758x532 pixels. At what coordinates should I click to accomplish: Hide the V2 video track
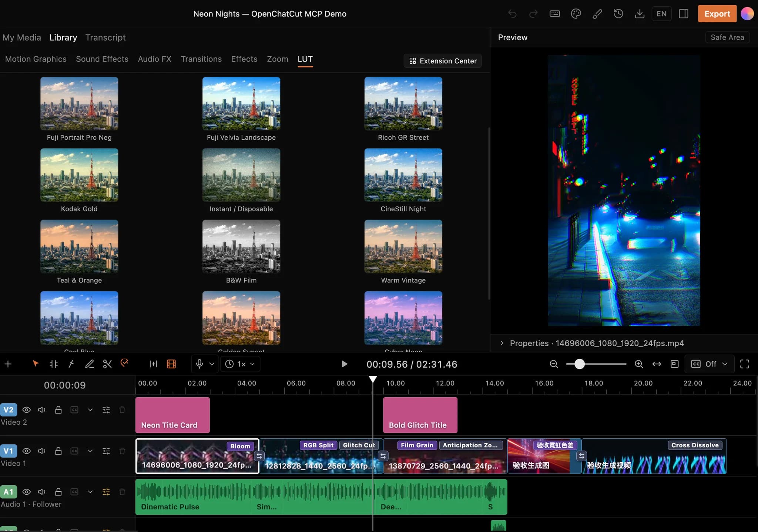(26, 410)
